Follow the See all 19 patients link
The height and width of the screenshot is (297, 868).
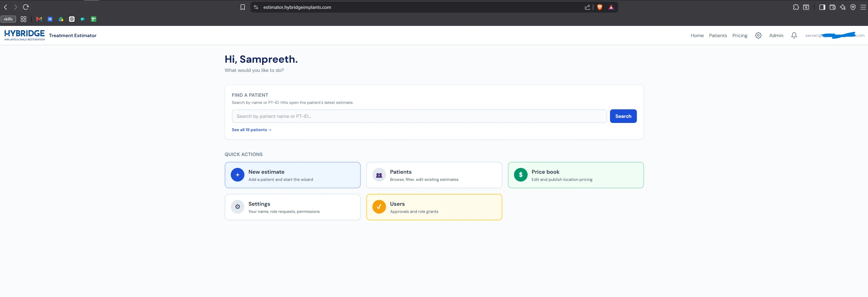(x=252, y=130)
